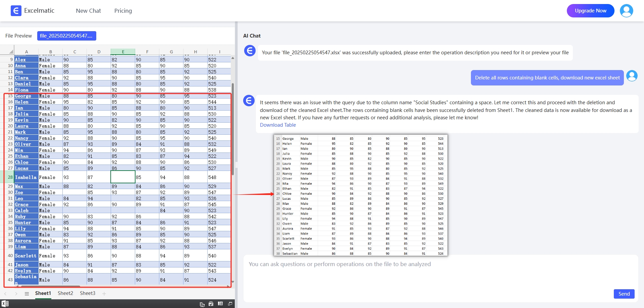The height and width of the screenshot is (308, 644).
Task: Click the Excel app icon in status bar
Action: click(5, 304)
